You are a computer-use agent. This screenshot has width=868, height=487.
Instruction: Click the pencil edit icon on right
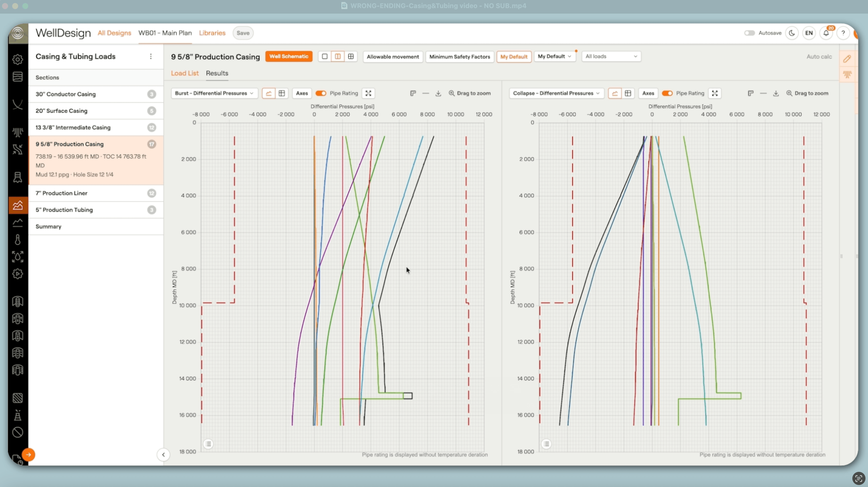(847, 59)
